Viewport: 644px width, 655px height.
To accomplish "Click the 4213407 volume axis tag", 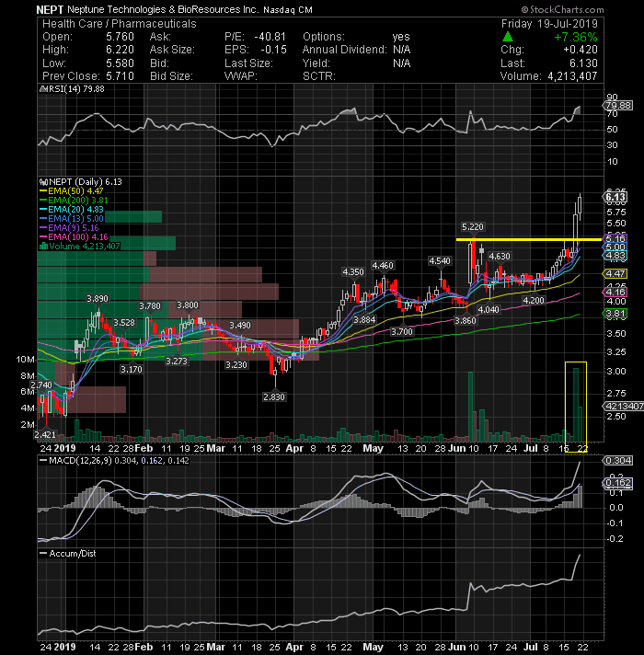I will click(624, 406).
